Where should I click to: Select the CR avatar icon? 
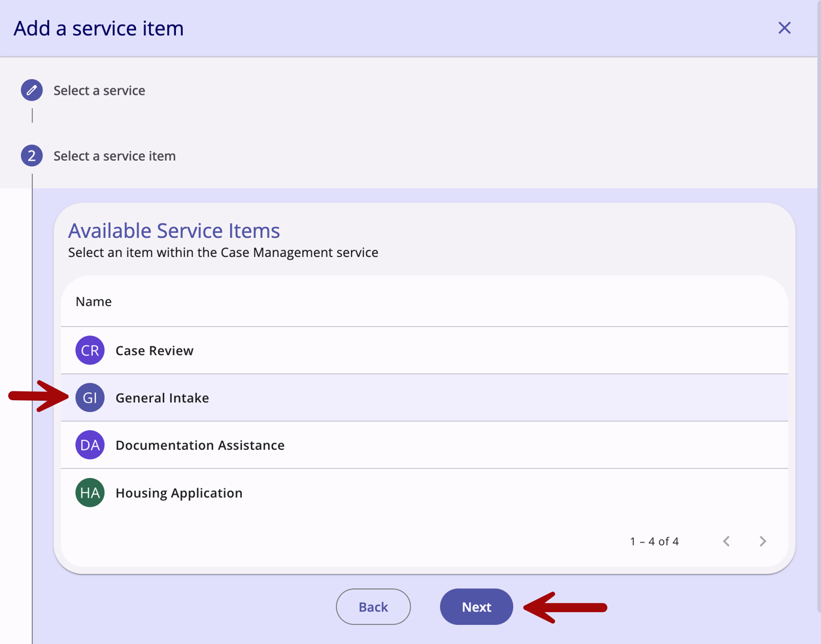(90, 350)
